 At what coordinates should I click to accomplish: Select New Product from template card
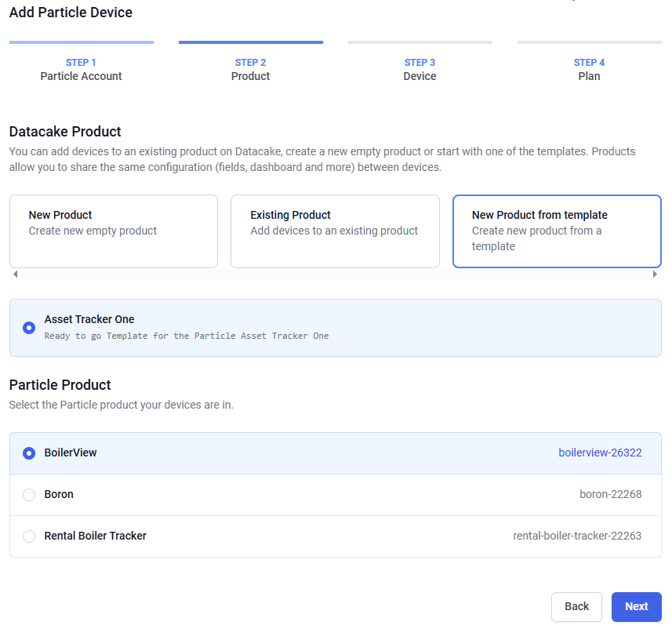tap(557, 231)
